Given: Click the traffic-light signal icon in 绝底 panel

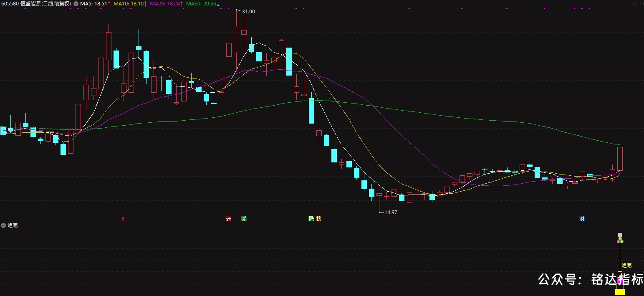Looking at the screenshot, I should click(620, 241).
